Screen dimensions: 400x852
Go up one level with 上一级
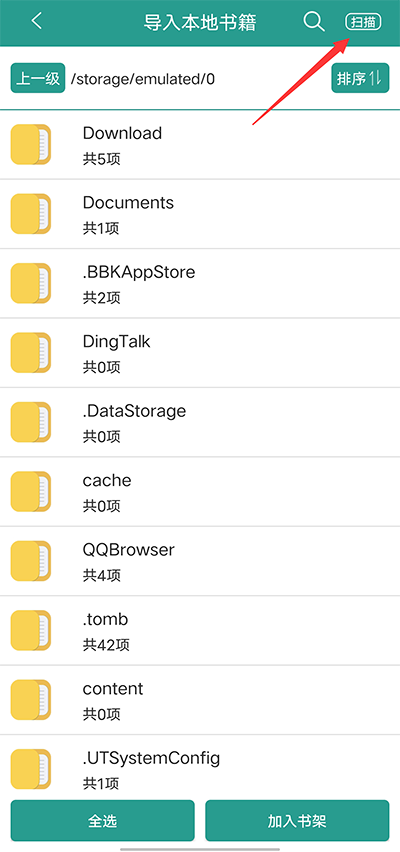(x=38, y=78)
